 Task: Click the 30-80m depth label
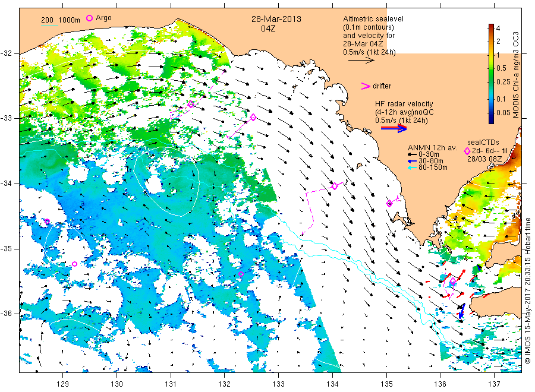[x=431, y=161]
